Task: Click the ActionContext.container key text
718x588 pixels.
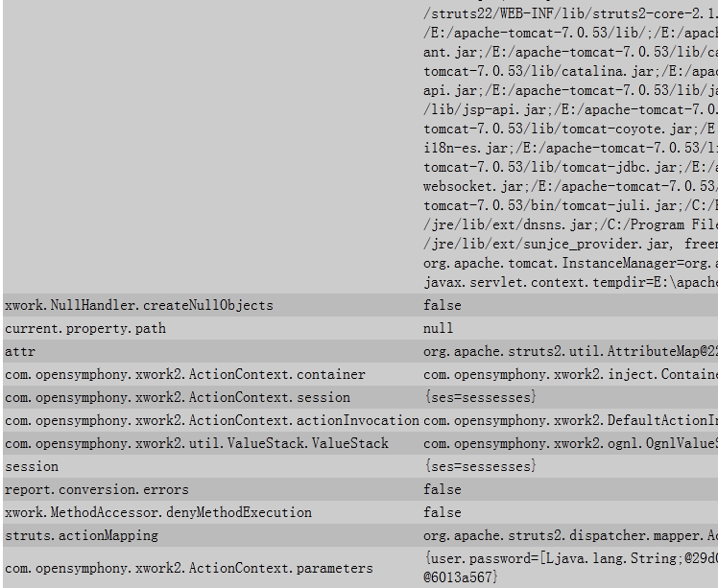Action: pyautogui.click(x=185, y=374)
